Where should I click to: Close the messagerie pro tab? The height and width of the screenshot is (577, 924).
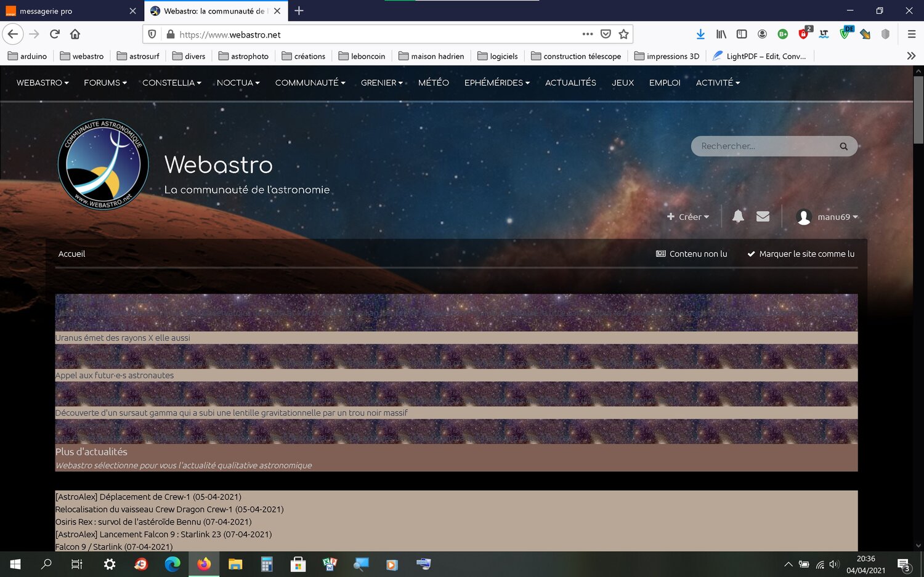[x=132, y=10]
